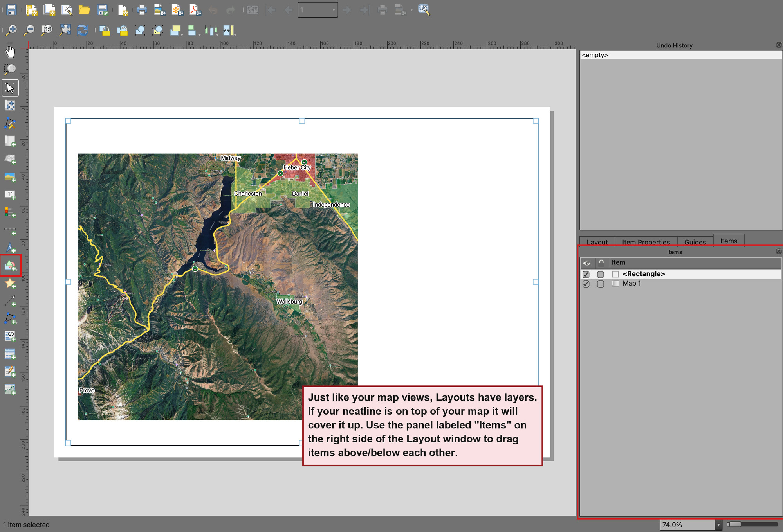The image size is (783, 532).
Task: Select the Add Attribute Table tool
Action: coord(10,354)
